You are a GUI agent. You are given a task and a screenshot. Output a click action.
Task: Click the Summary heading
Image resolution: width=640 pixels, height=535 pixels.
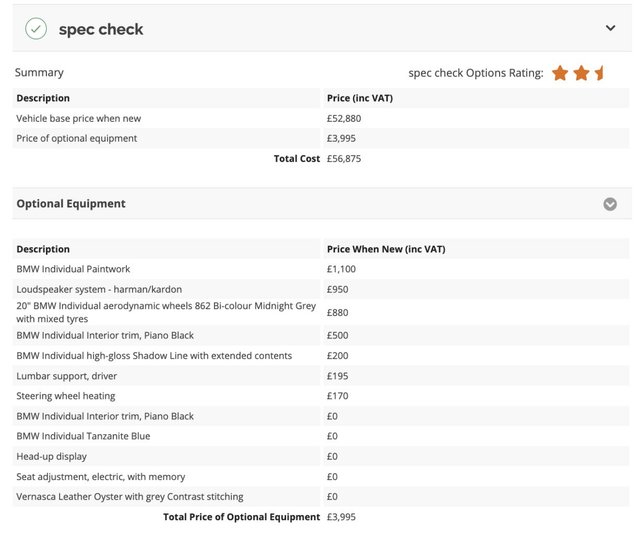39,73
